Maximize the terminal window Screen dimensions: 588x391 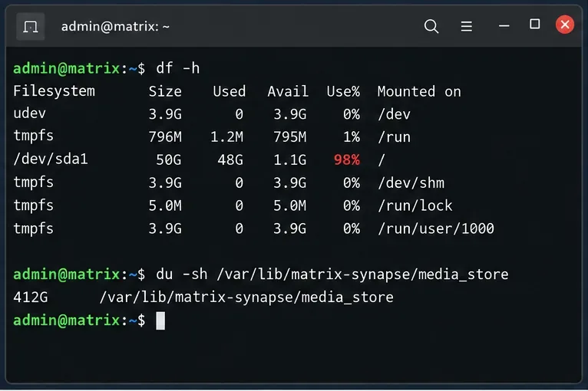535,25
